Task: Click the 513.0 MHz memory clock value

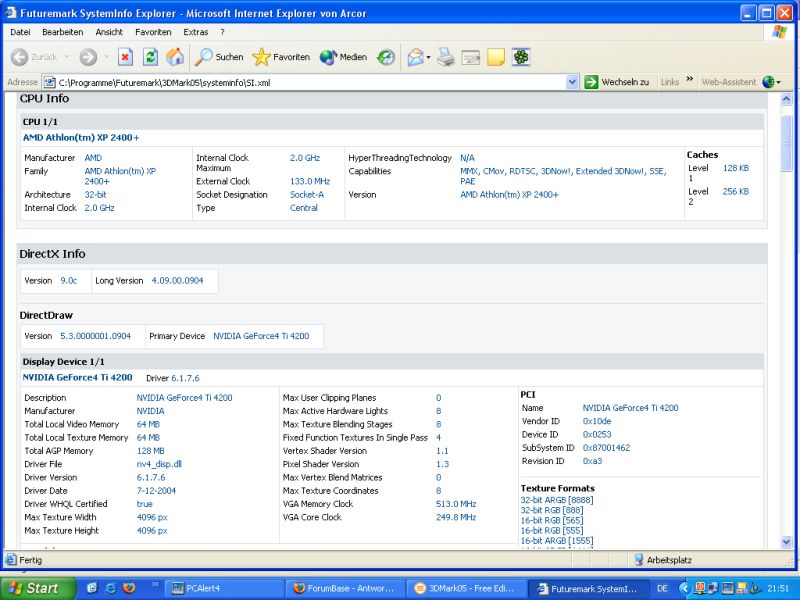Action: pyautogui.click(x=456, y=504)
